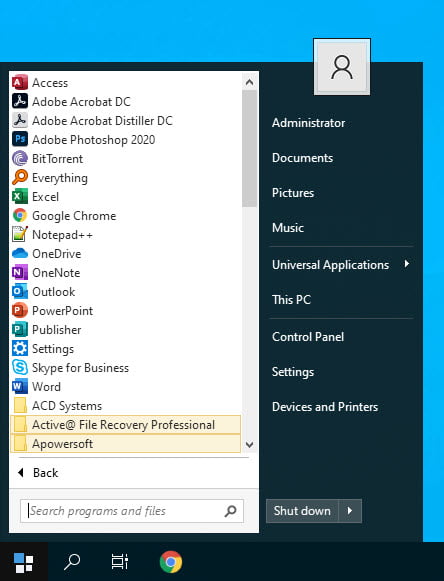Expand Universal Applications submenu arrow
This screenshot has height=581, width=444.
coord(407,264)
